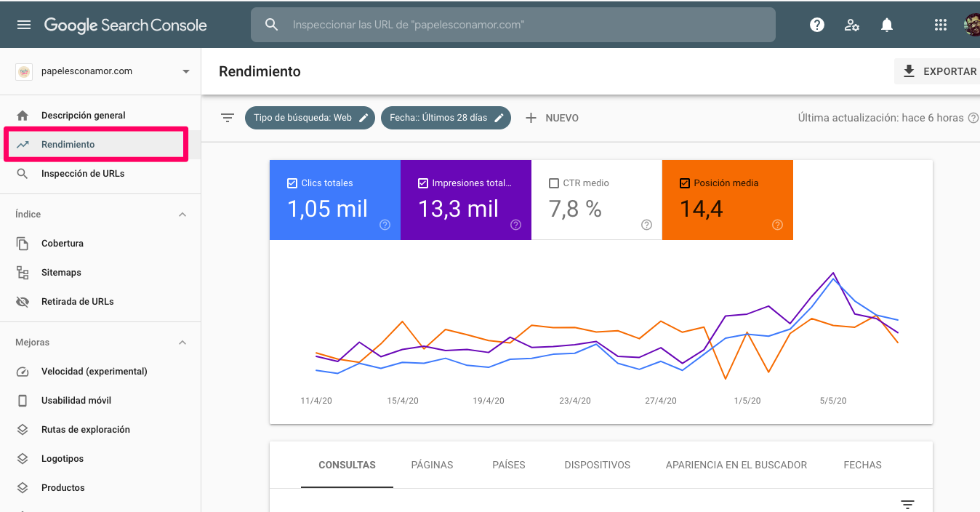Click the layers icon beside Rutas de exploración
The image size is (980, 512).
[x=23, y=430]
